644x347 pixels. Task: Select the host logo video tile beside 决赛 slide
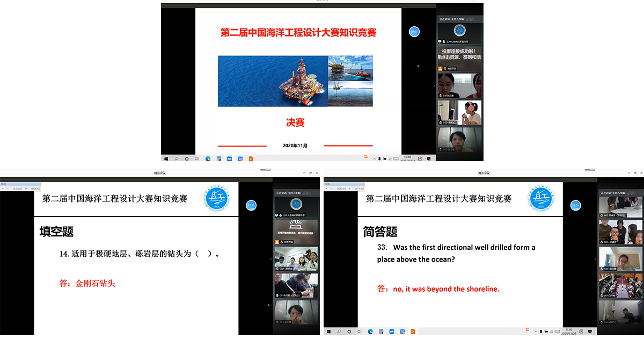459,31
